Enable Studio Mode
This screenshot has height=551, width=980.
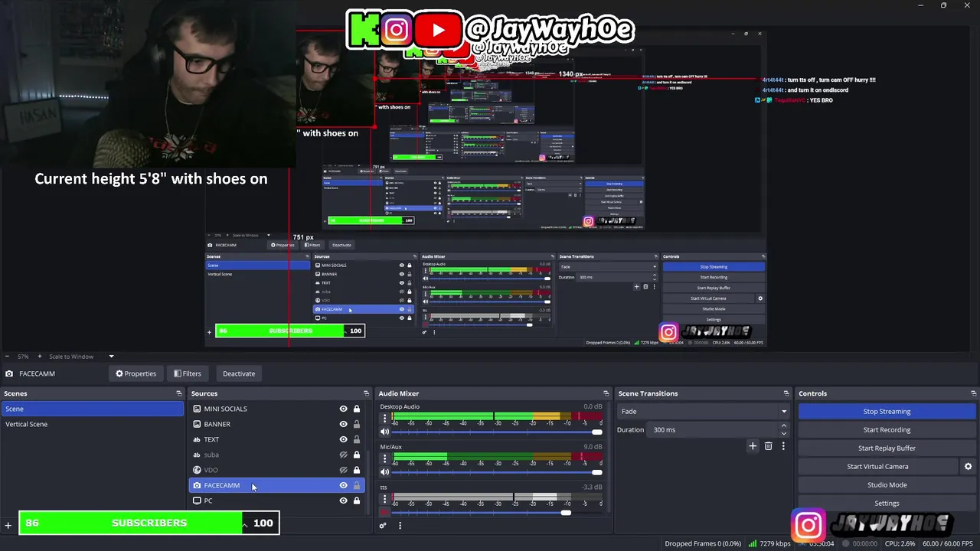click(x=887, y=484)
